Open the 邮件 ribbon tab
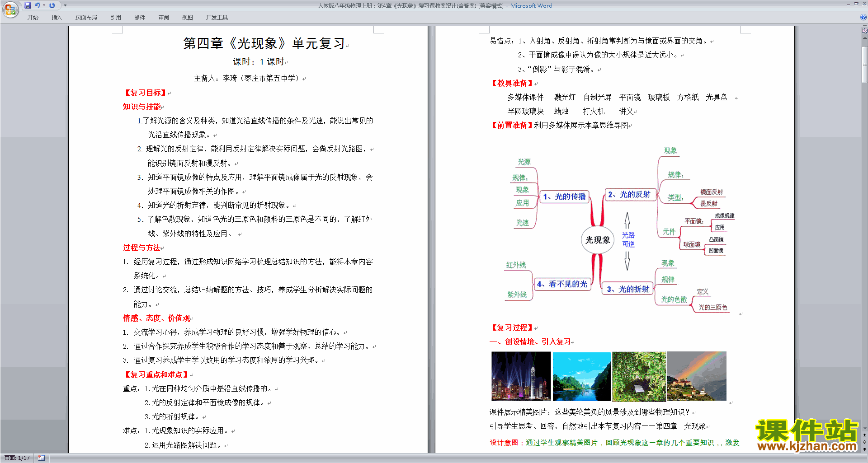Image resolution: width=868 pixels, height=463 pixels. click(x=140, y=18)
